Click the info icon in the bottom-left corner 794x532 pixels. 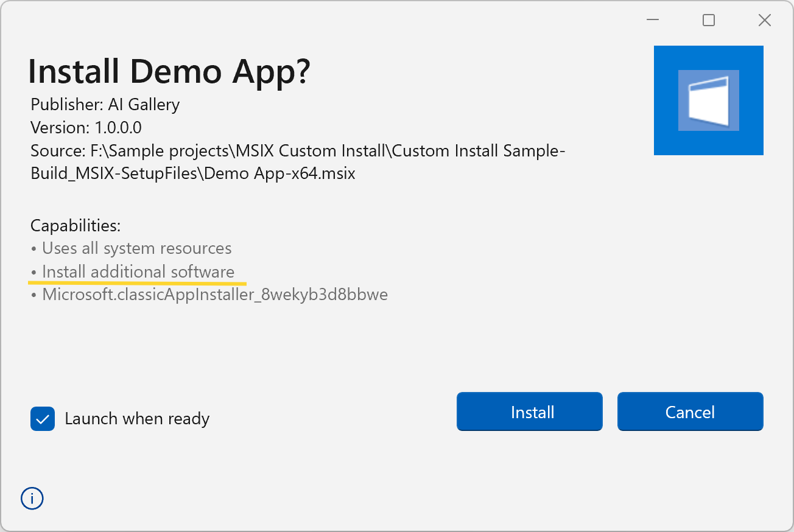tap(32, 499)
